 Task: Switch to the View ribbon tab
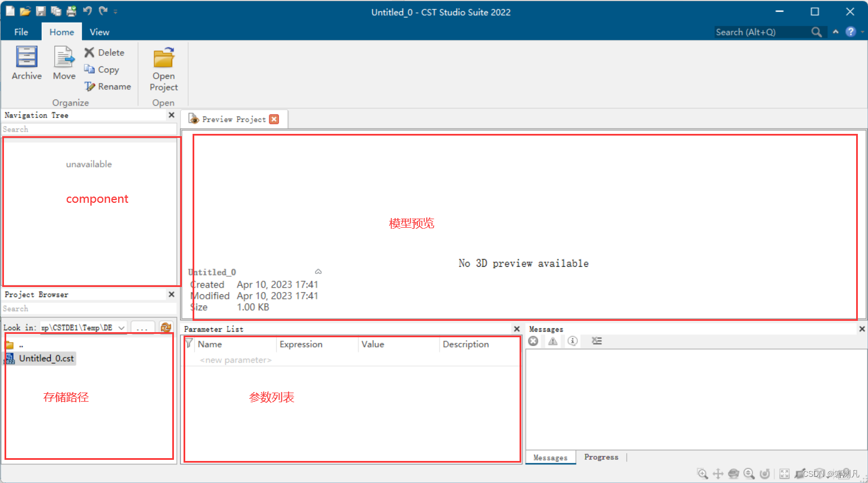point(99,32)
